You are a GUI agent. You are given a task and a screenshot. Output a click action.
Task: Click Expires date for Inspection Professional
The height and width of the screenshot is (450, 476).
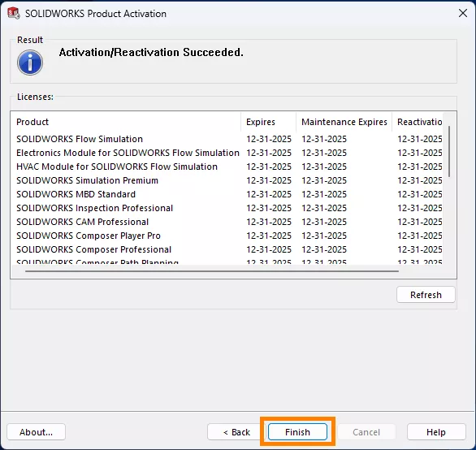pyautogui.click(x=269, y=208)
